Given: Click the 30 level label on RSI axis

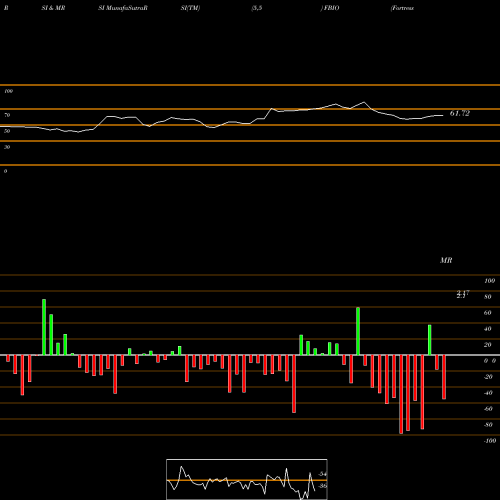Looking at the screenshot, I should coord(7,147).
